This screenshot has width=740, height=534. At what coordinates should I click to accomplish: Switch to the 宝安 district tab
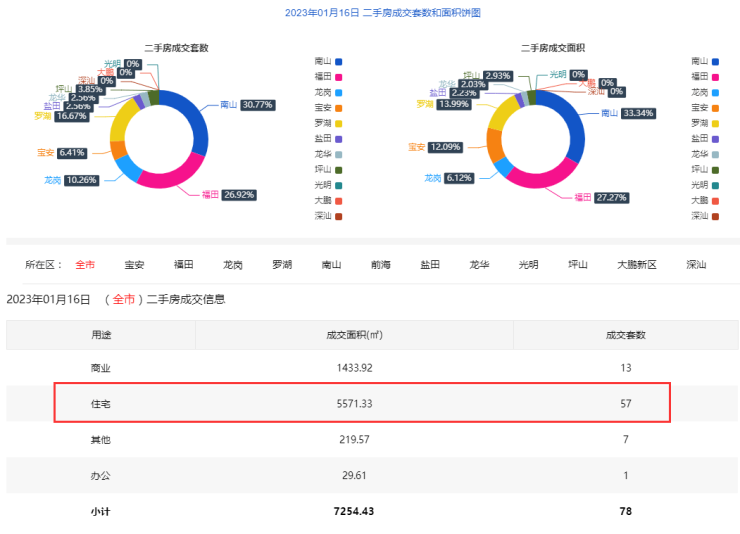point(134,265)
